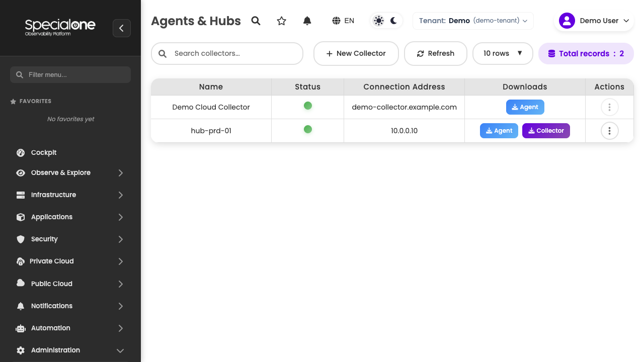Screen dimensions: 644x362
Task: Open actions menu for hub-prd-01
Action: [610, 131]
